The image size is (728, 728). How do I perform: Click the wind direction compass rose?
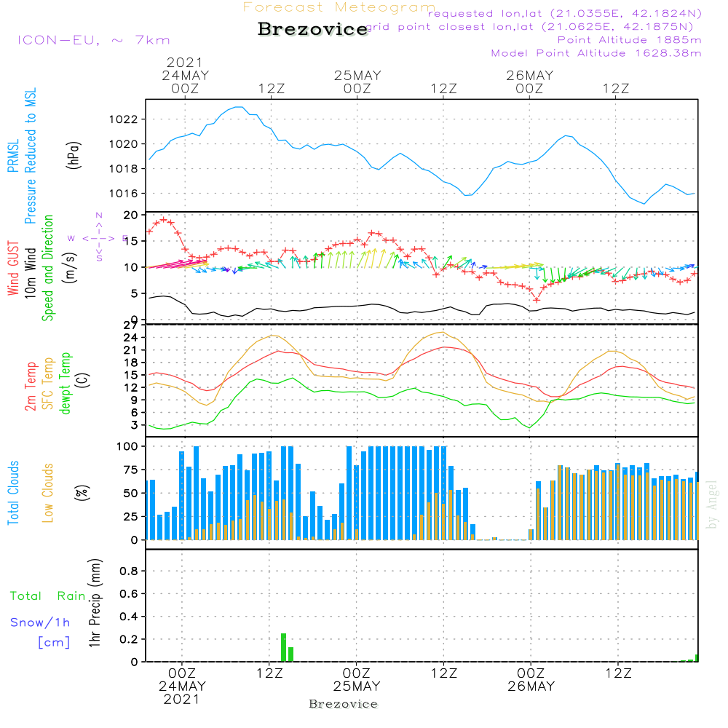click(99, 237)
